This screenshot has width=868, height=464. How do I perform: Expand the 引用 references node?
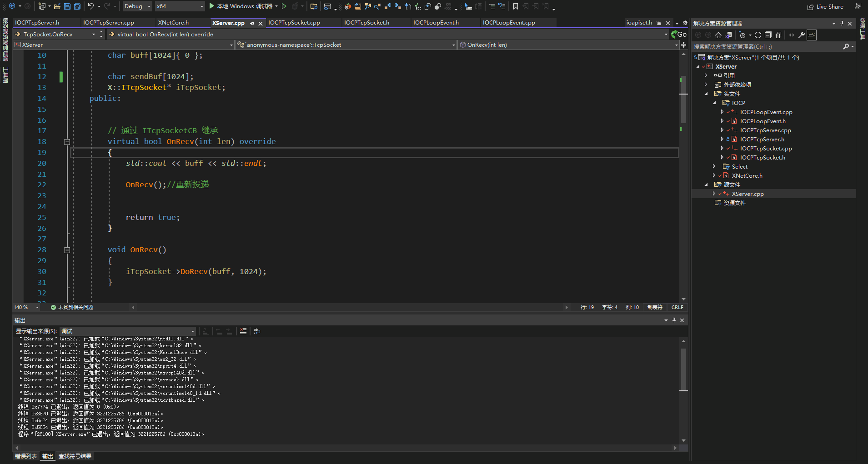click(x=706, y=75)
